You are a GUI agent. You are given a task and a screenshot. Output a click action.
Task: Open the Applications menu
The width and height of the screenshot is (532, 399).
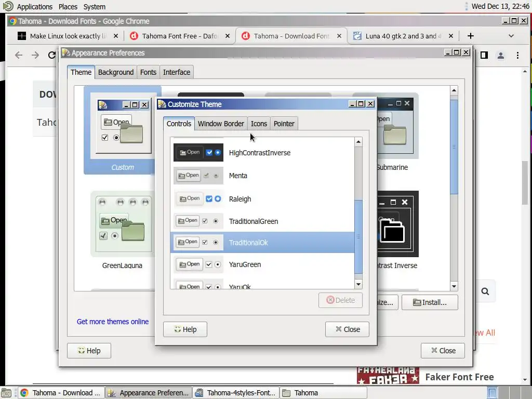click(35, 7)
